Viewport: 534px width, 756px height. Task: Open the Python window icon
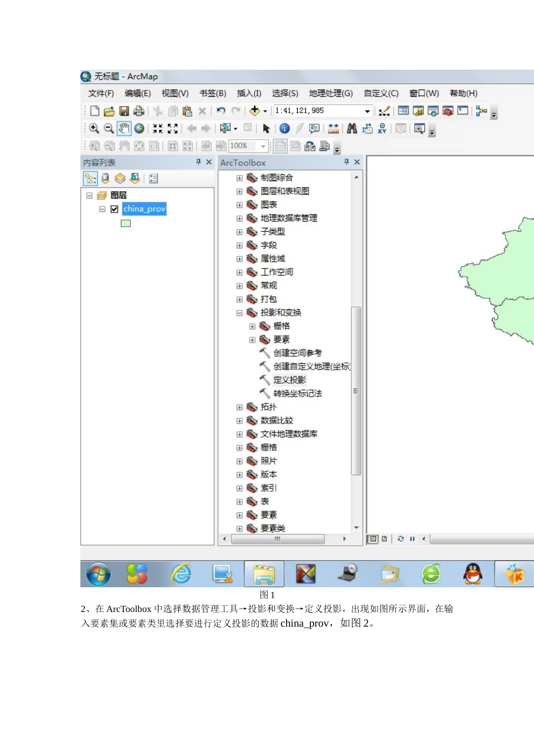coord(463,111)
